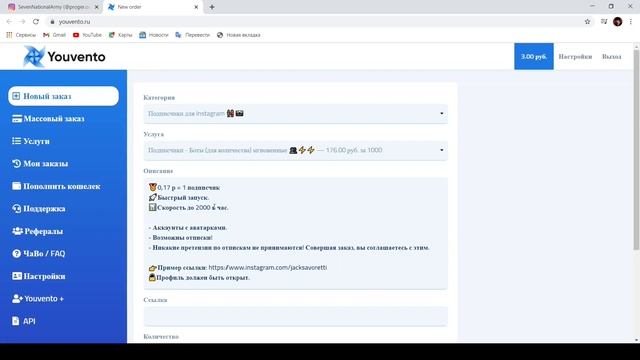The image size is (640, 360).
Task: Click the example Instagram link jacksavoretti
Action: (x=268, y=267)
